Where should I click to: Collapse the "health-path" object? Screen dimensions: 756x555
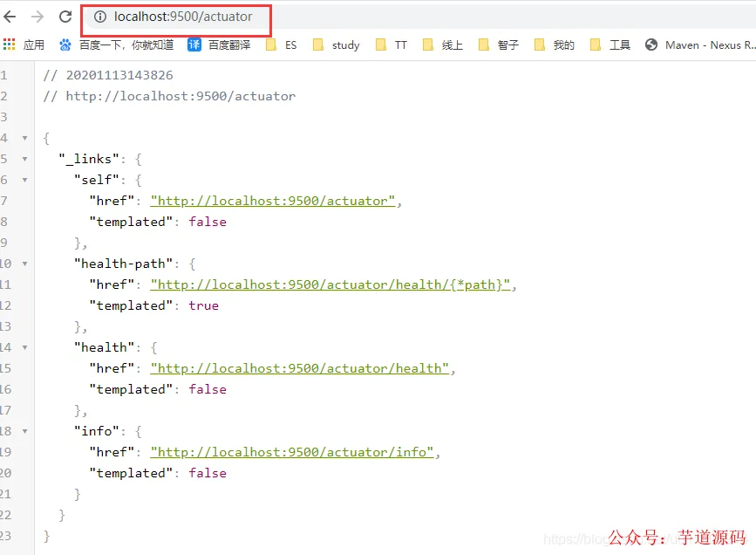pos(24,264)
